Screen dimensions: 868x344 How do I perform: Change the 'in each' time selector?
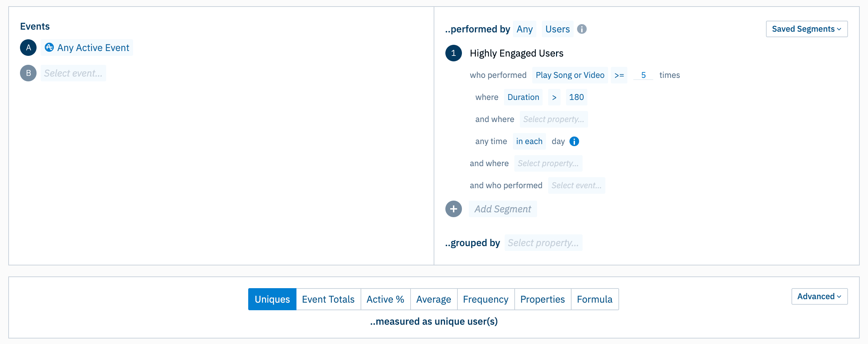[x=529, y=141]
